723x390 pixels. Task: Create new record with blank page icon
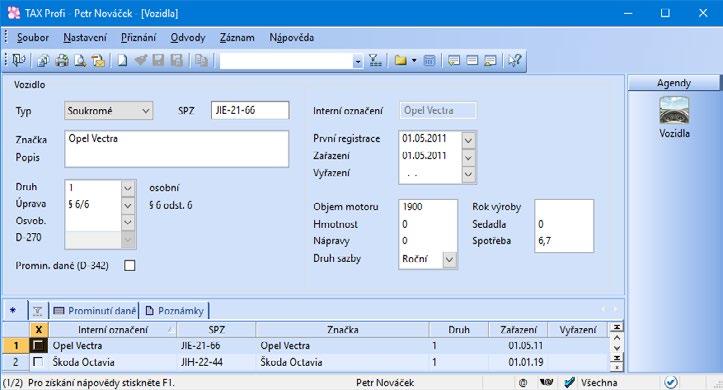[122, 60]
